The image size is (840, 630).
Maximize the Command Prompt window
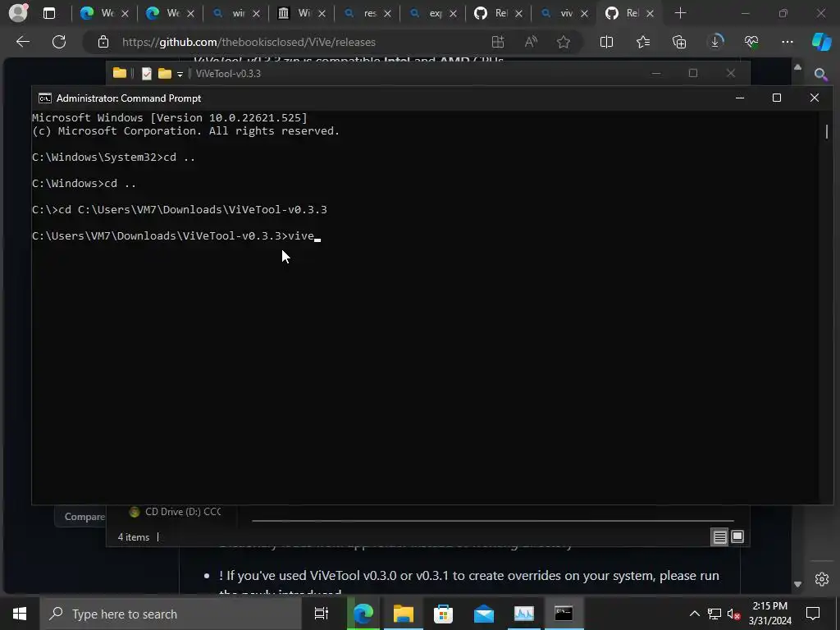click(x=776, y=98)
